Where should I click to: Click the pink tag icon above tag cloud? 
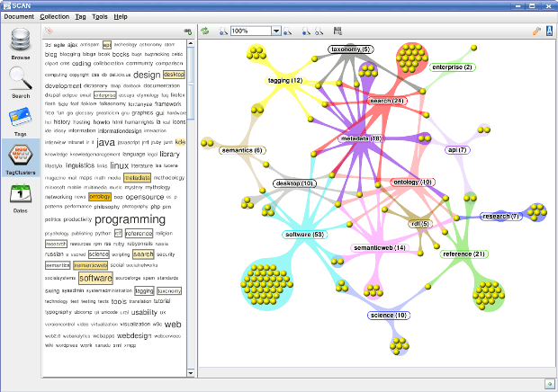tap(49, 31)
